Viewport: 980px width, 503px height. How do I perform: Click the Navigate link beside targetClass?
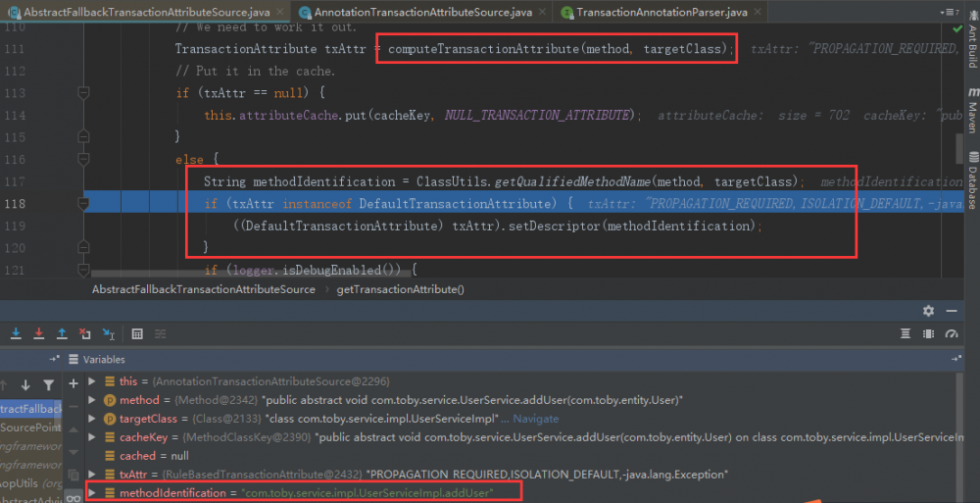point(536,419)
